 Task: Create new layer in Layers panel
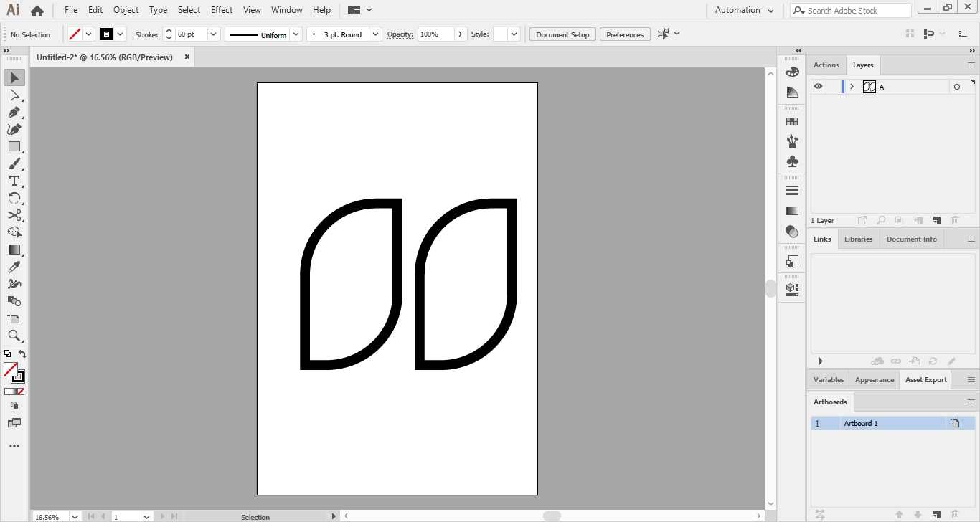tap(936, 221)
